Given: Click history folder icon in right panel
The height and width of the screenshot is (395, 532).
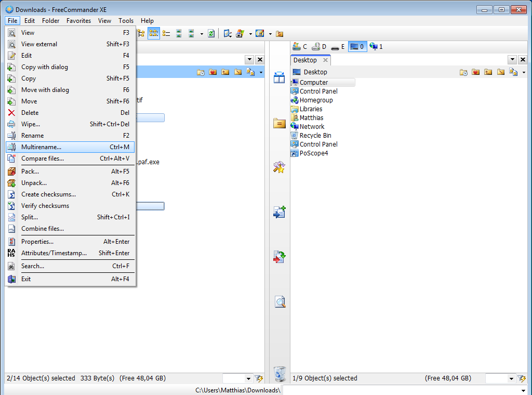Looking at the screenshot, I should tap(463, 72).
